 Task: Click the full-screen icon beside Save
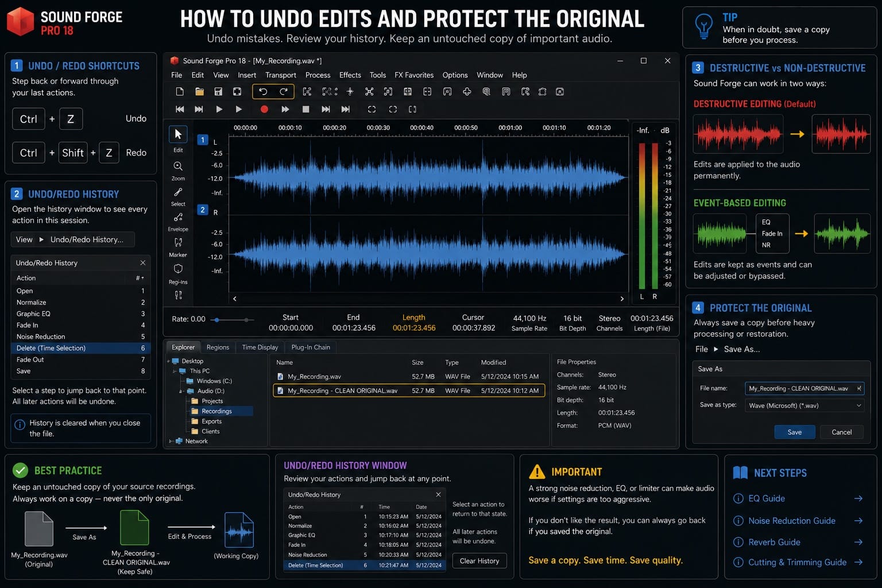(x=237, y=91)
